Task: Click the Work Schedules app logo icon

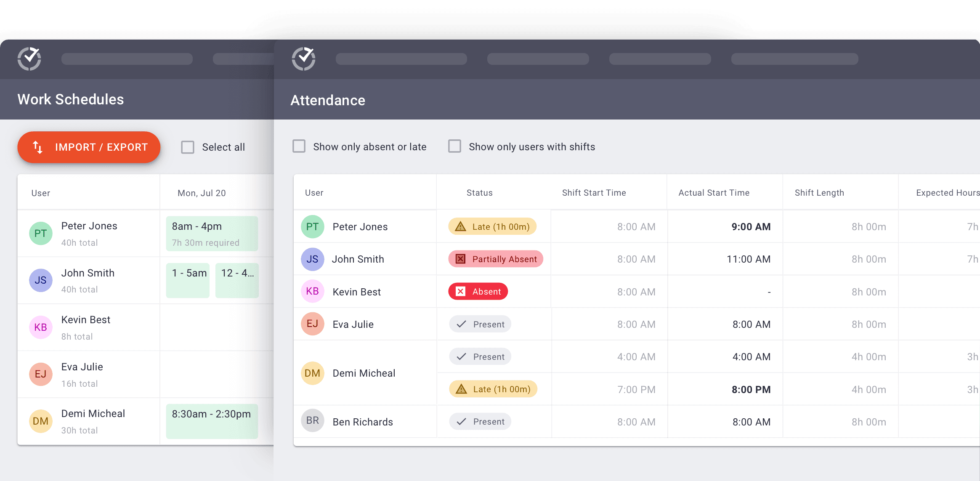Action: point(29,59)
